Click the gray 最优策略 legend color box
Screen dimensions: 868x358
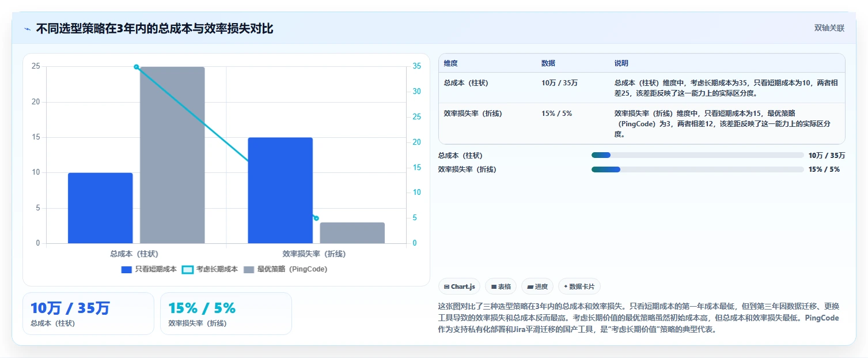tap(249, 269)
